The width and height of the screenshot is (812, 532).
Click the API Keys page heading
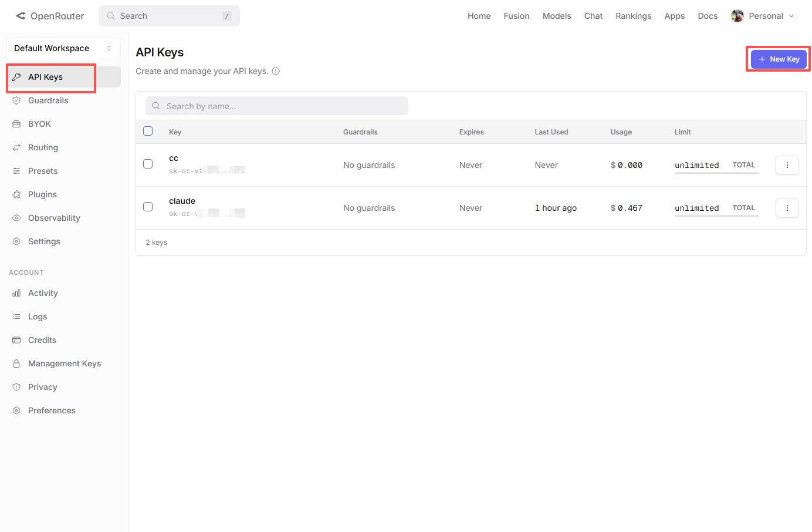(x=160, y=52)
